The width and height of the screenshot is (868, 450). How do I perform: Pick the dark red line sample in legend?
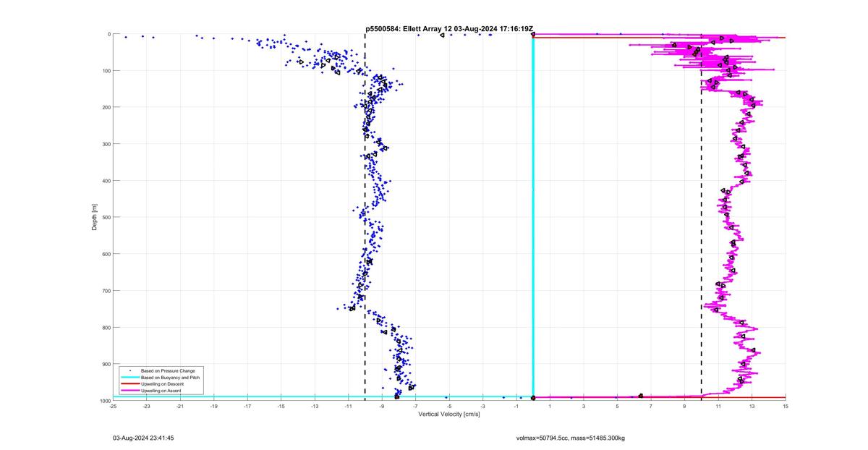coord(130,384)
